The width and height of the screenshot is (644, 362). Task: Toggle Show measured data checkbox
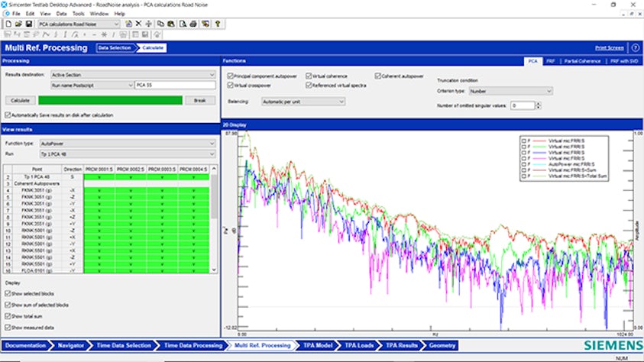coord(8,328)
